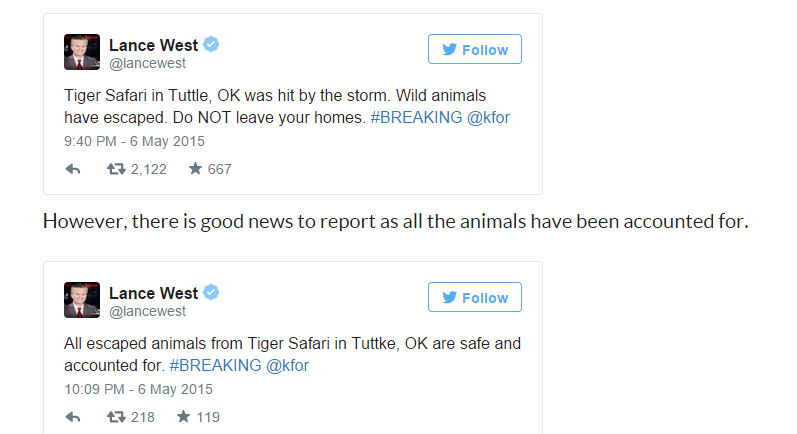Image resolution: width=797 pixels, height=434 pixels.
Task: Click Lance West name in first tweet
Action: point(153,44)
